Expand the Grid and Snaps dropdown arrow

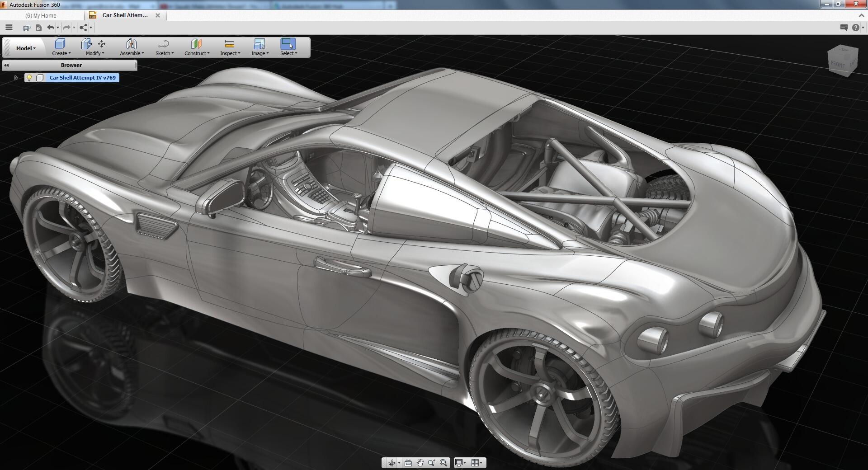pos(481,463)
